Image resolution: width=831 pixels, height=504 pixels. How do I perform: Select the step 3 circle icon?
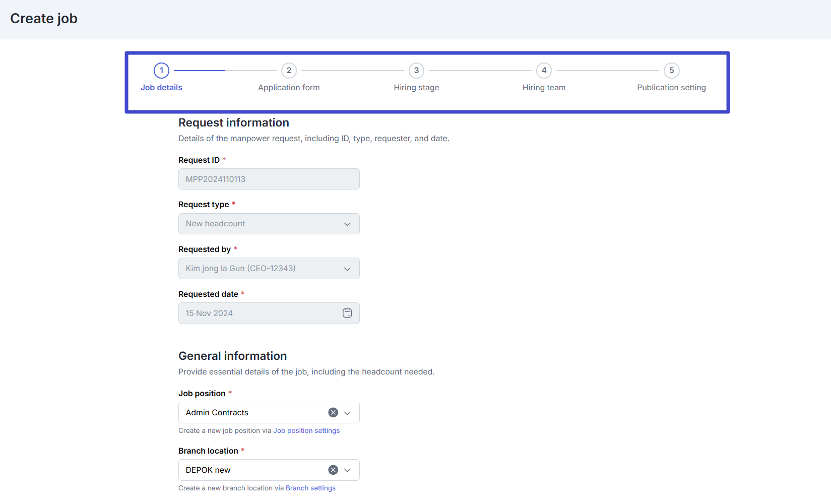416,71
